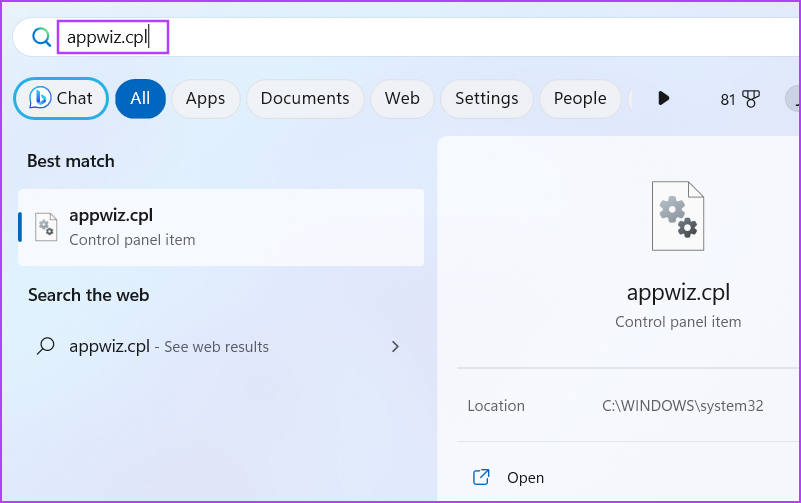Click the search magnifier icon in search bar
Image resolution: width=801 pixels, height=503 pixels.
(41, 37)
